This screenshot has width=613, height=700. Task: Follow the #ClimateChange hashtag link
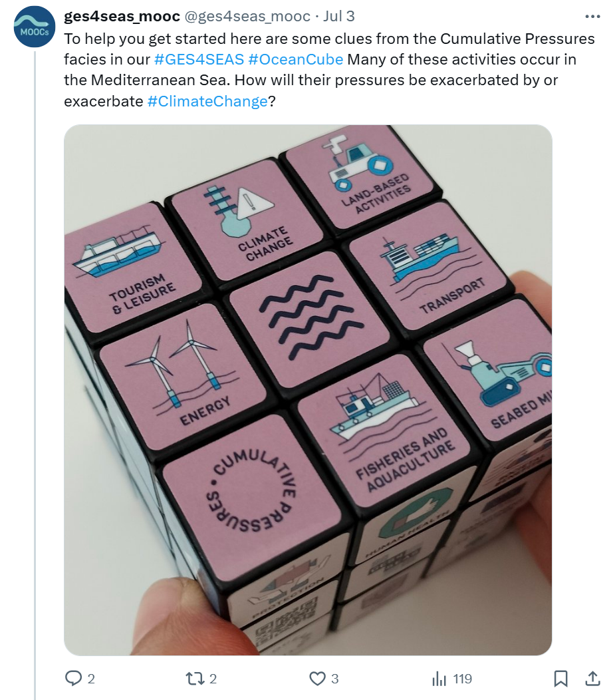pyautogui.click(x=207, y=101)
